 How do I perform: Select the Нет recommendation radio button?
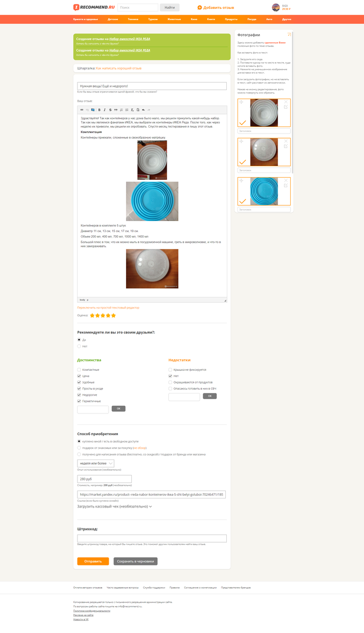tap(79, 347)
